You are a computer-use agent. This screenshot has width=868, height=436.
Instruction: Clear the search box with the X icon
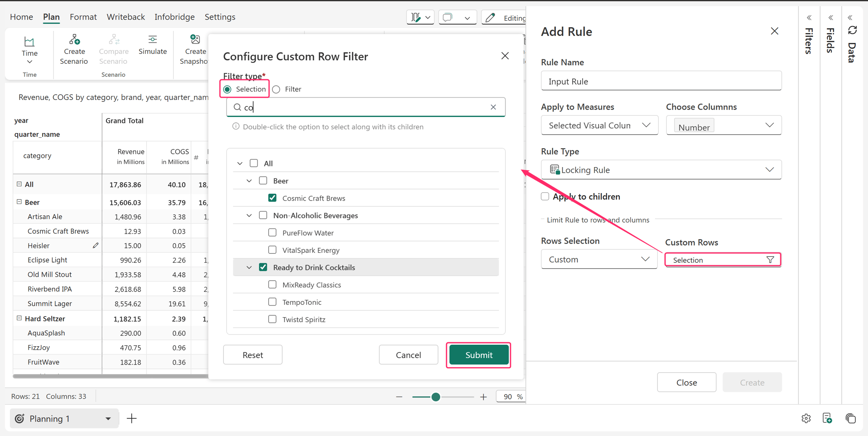click(x=493, y=107)
